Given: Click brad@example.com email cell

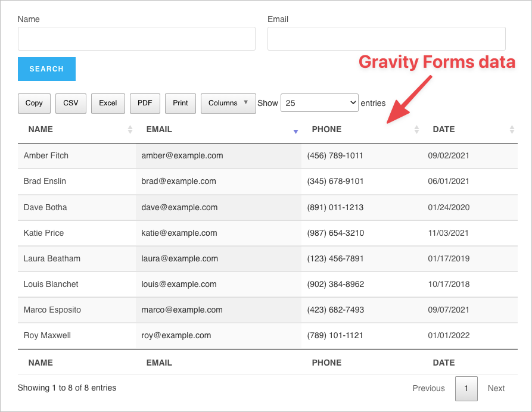Looking at the screenshot, I should coord(219,182).
